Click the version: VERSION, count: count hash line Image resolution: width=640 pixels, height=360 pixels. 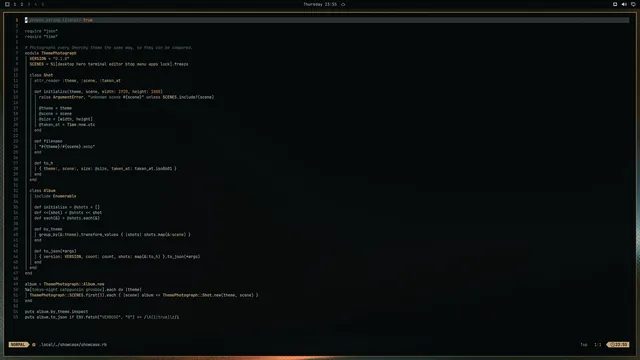click(120, 257)
